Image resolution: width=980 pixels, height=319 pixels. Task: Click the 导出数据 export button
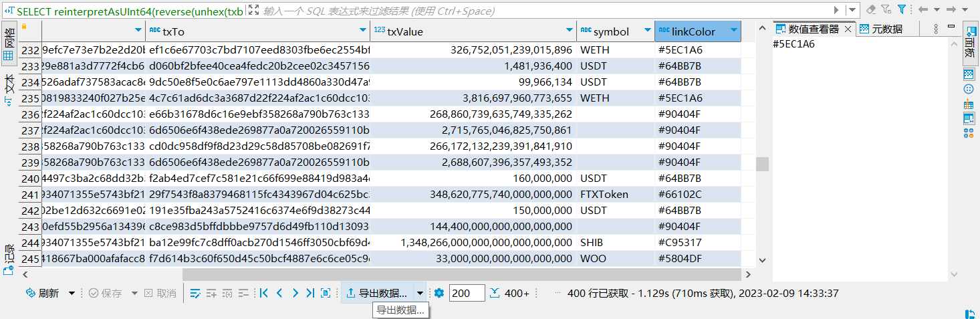point(377,293)
